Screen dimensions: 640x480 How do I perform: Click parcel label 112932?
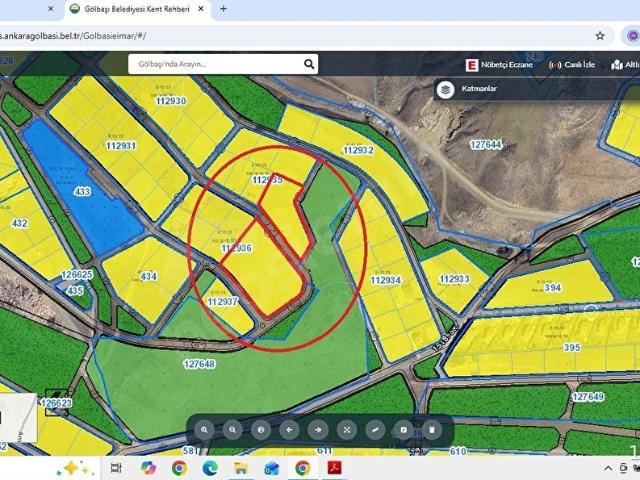pos(358,151)
